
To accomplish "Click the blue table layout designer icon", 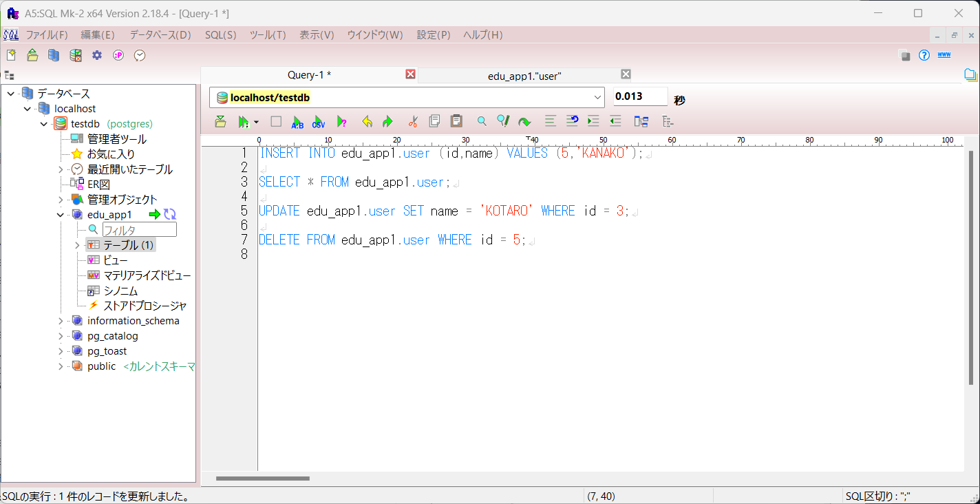I will (x=641, y=121).
